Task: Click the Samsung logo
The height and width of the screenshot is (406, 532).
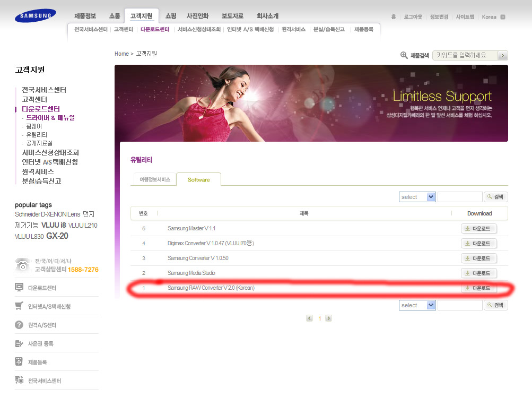Action: pos(35,15)
